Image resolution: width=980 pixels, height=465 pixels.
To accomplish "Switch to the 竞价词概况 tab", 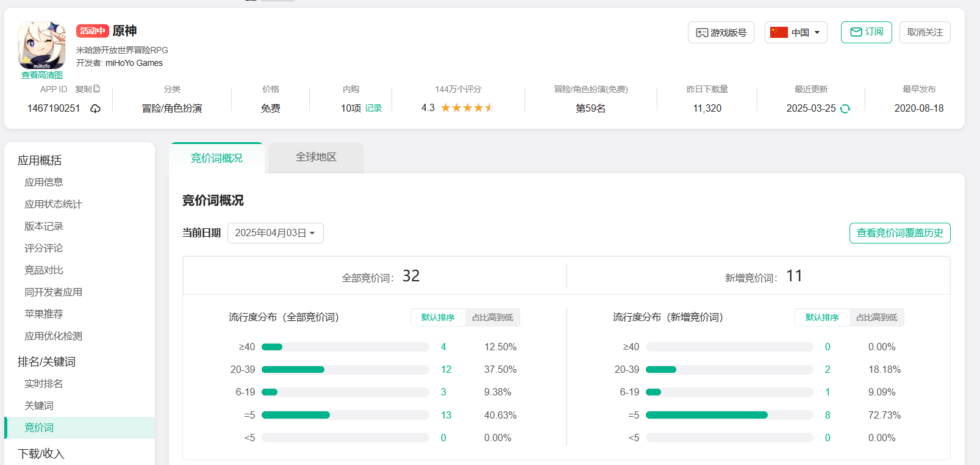I will point(216,158).
